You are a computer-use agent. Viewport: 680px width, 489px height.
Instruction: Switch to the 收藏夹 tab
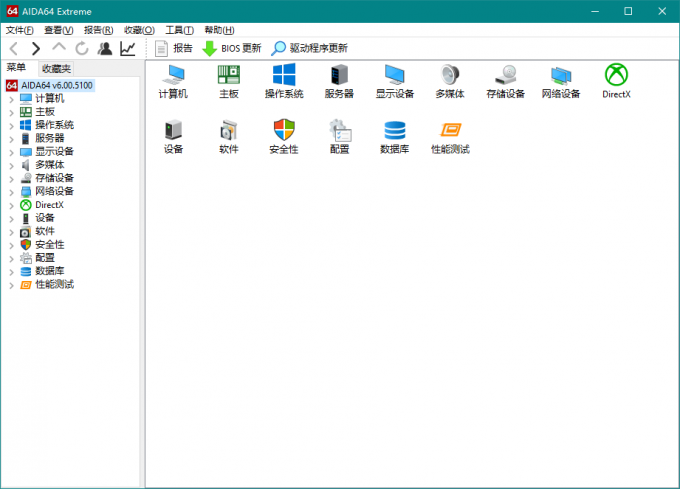point(56,68)
